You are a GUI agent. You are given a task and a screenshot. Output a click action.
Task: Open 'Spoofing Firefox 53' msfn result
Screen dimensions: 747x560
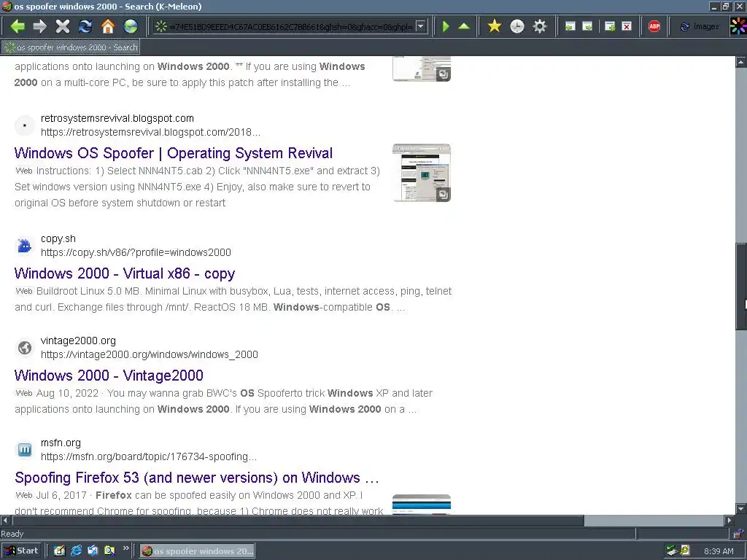[197, 478]
